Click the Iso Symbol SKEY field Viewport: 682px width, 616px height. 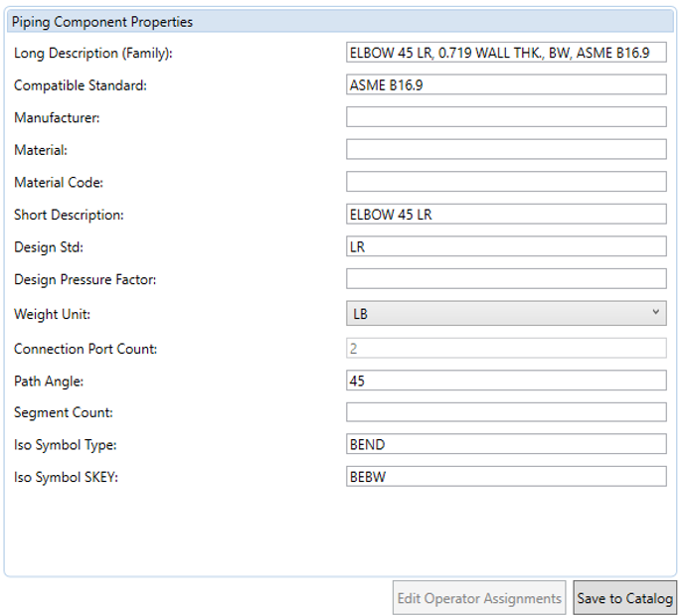tap(506, 477)
